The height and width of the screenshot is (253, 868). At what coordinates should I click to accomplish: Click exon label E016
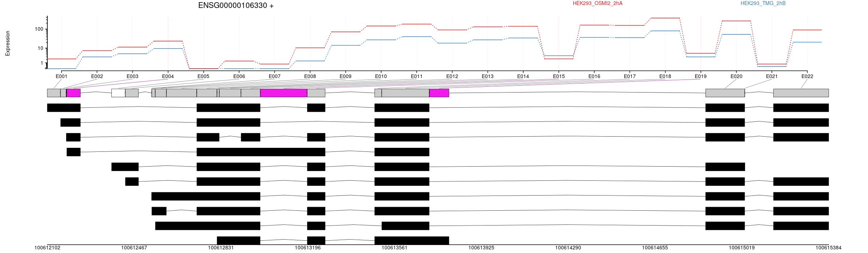point(594,76)
